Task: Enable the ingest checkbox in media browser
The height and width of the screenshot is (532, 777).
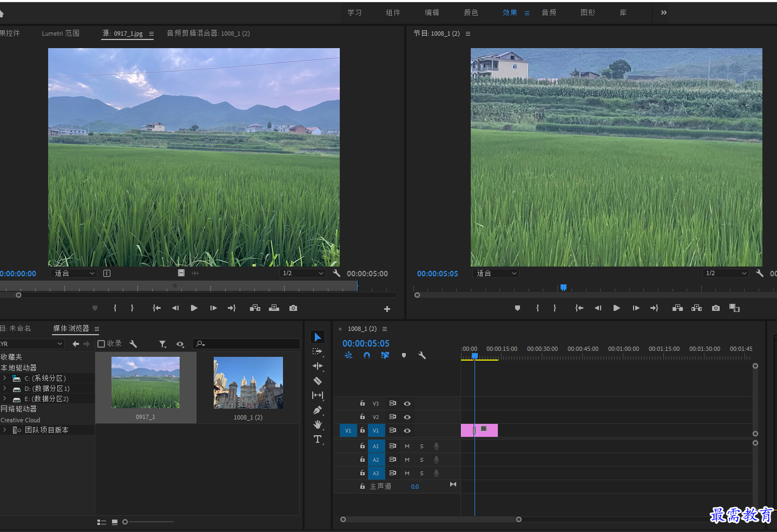Action: coord(101,344)
